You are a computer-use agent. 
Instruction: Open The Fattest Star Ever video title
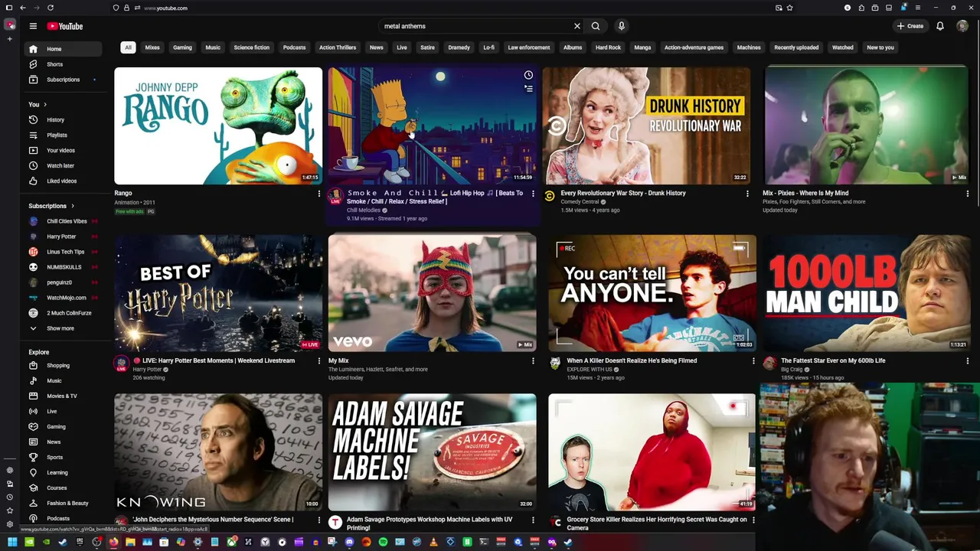(833, 360)
